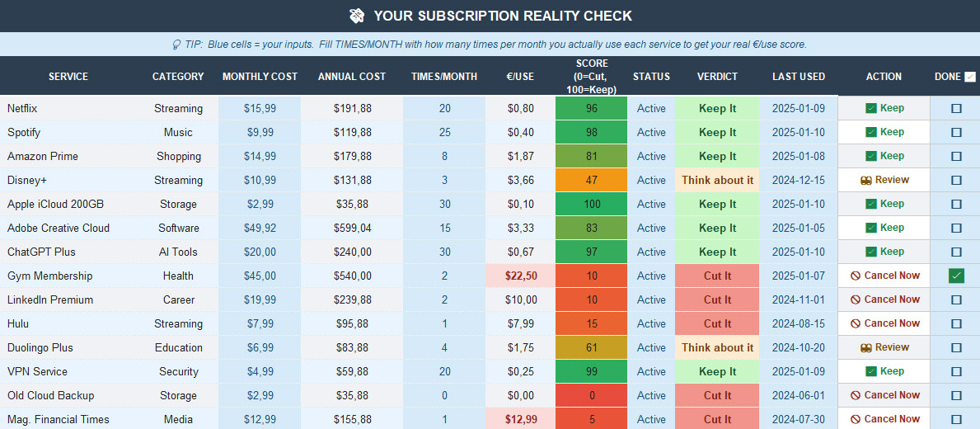
Task: Select the Cut It verdict for Hulu
Action: (718, 323)
